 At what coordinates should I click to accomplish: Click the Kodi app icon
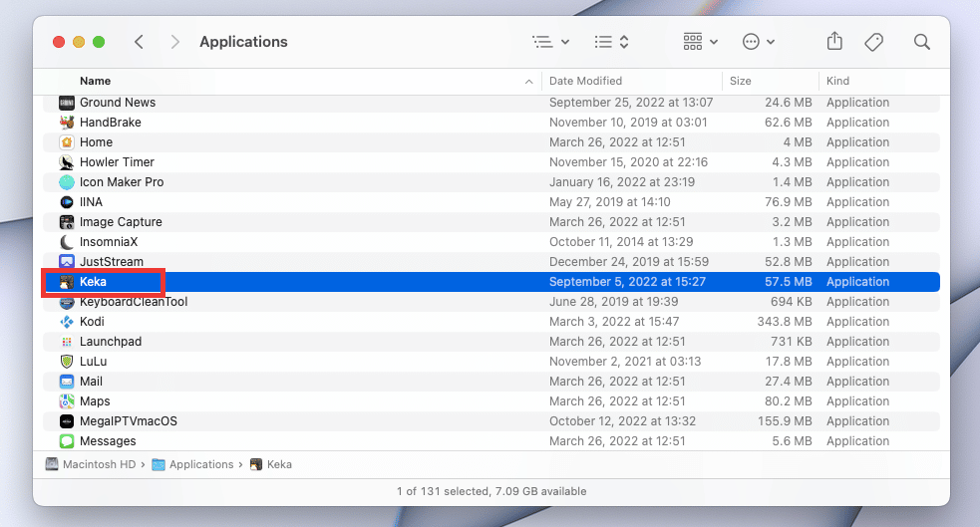pos(67,322)
